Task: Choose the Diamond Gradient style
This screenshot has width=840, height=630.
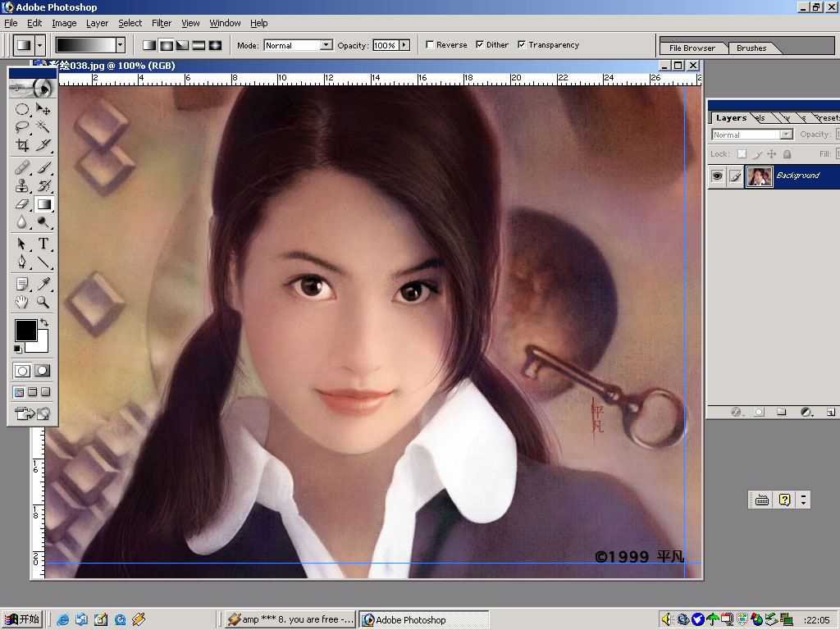Action: 216,46
